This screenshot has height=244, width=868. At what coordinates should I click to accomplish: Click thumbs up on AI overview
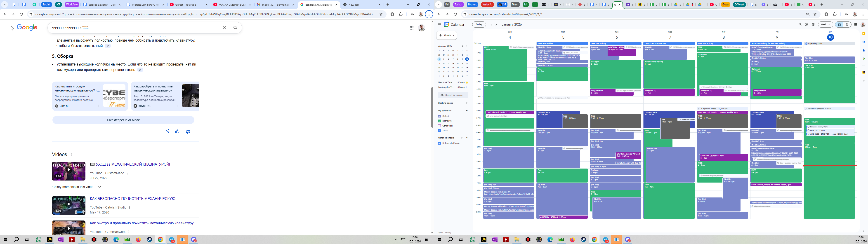click(177, 131)
